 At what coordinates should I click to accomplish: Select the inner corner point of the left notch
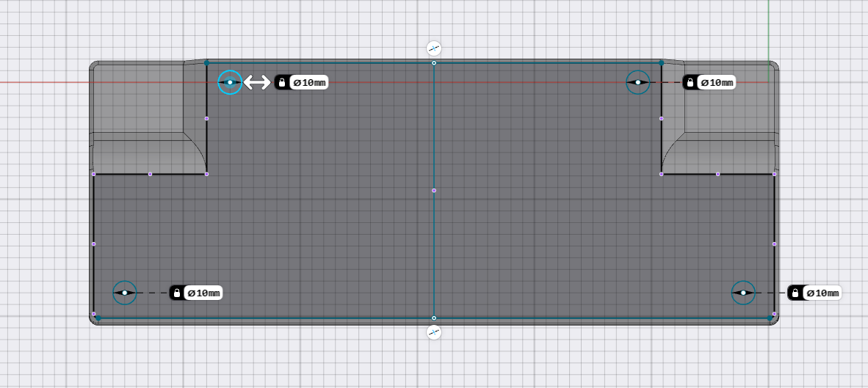click(206, 174)
